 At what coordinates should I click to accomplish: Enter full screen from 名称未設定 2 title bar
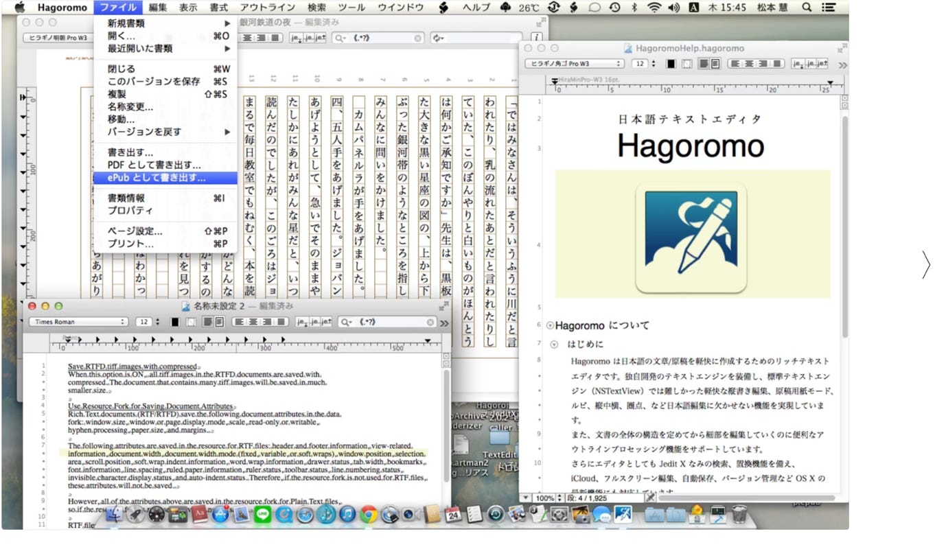(443, 307)
